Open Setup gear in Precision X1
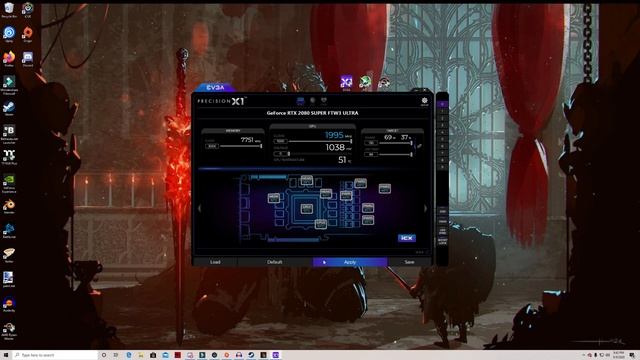Screen dimensions: 640x360 coord(424,101)
